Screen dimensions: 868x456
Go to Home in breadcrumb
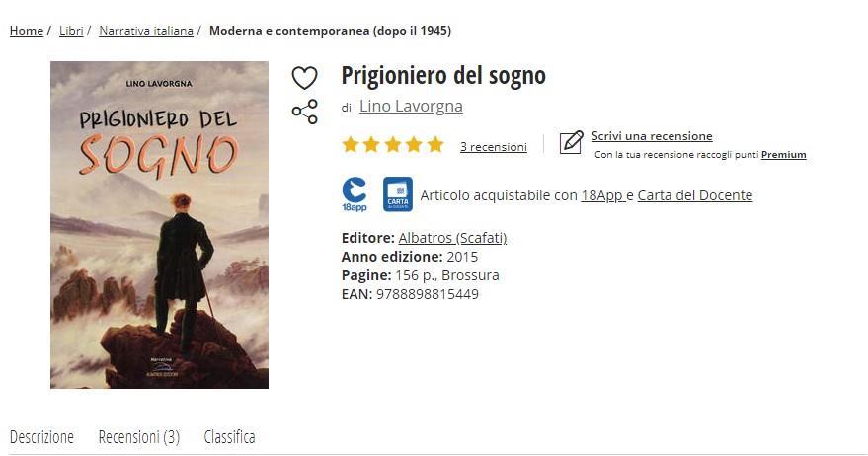tap(27, 31)
